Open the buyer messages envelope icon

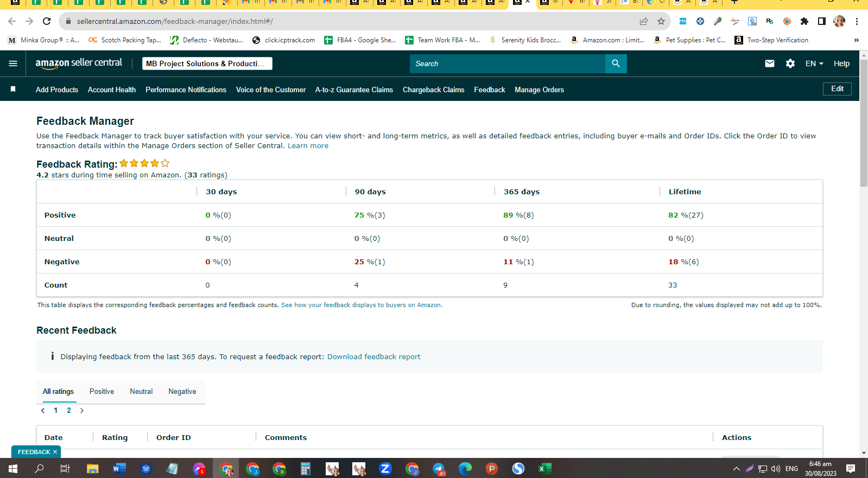770,63
